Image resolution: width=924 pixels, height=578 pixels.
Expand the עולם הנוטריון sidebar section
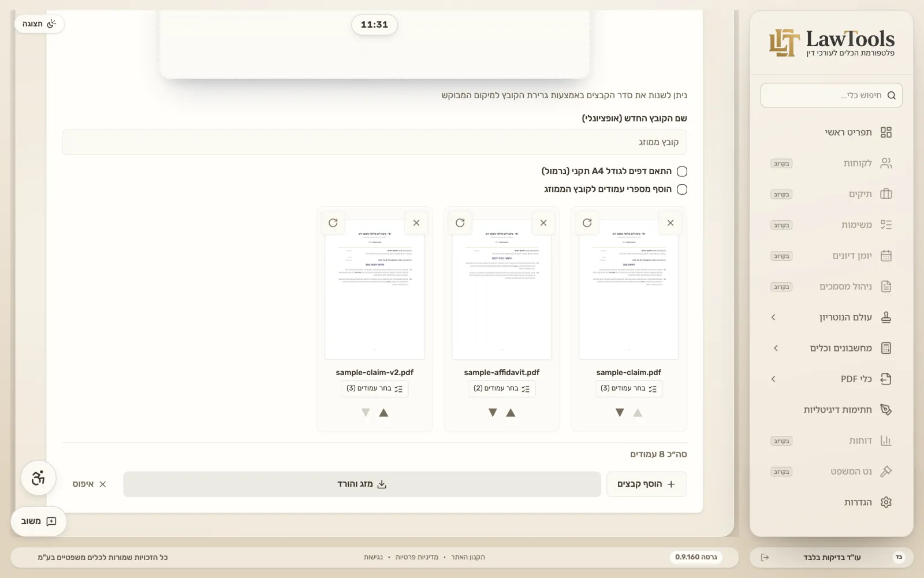pos(832,317)
